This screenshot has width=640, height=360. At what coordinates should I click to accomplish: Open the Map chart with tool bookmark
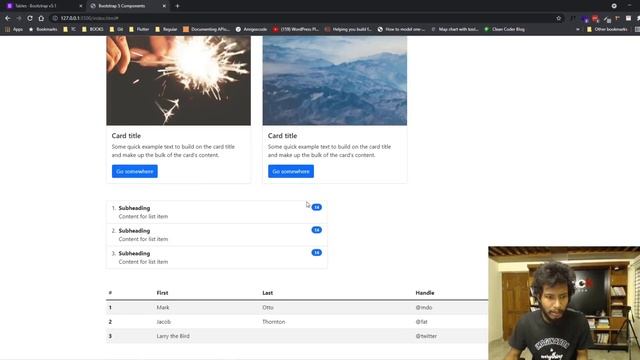point(455,29)
